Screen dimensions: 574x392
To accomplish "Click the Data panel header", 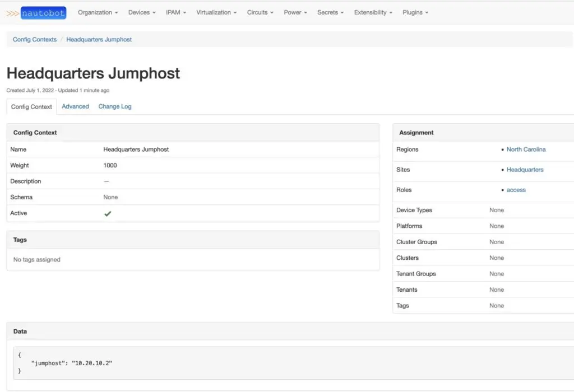I will (290, 332).
